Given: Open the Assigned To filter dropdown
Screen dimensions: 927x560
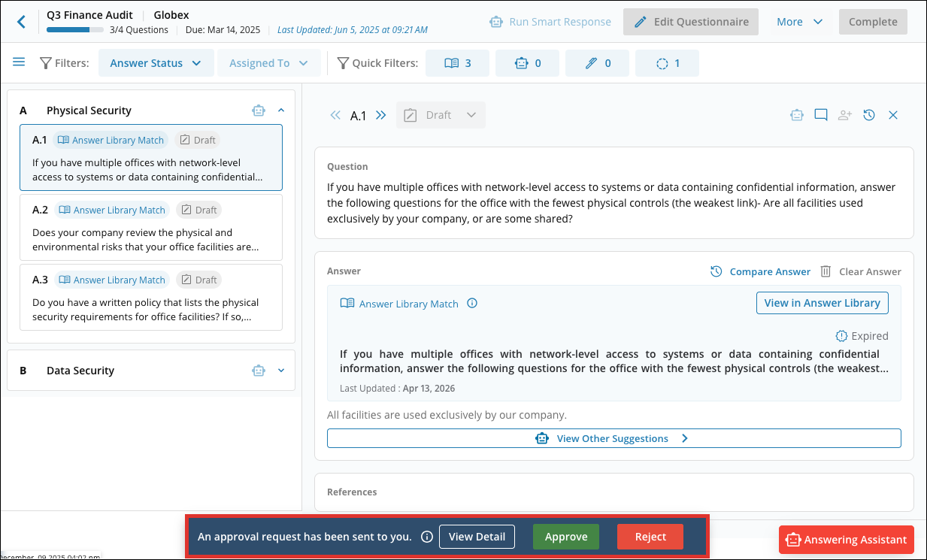Looking at the screenshot, I should (x=269, y=63).
